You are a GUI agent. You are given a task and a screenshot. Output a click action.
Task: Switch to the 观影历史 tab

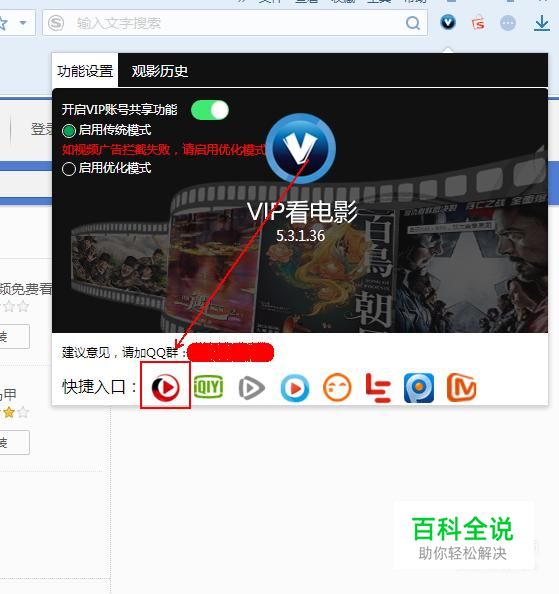click(x=159, y=71)
